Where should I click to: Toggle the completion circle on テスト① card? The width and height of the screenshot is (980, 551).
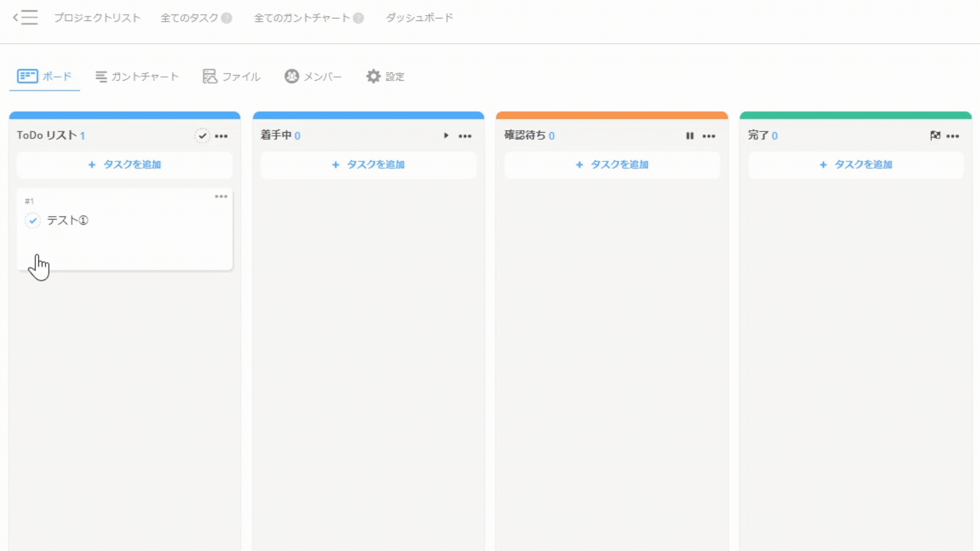tap(33, 220)
